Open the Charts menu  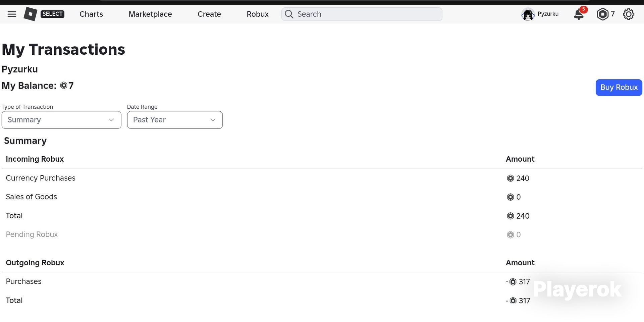coord(91,14)
